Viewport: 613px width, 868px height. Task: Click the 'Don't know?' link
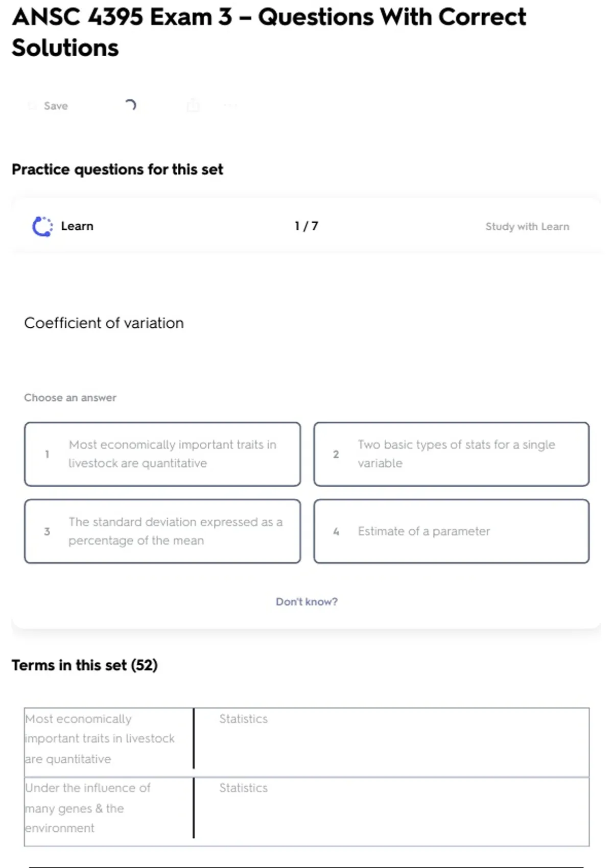click(306, 601)
